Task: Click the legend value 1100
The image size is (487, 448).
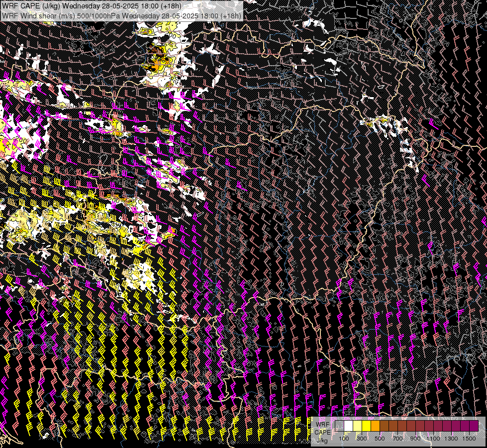Action: [433, 439]
